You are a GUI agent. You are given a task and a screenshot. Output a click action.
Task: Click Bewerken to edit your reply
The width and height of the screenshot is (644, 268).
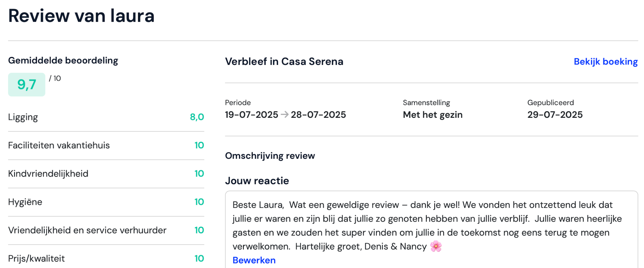(x=254, y=260)
